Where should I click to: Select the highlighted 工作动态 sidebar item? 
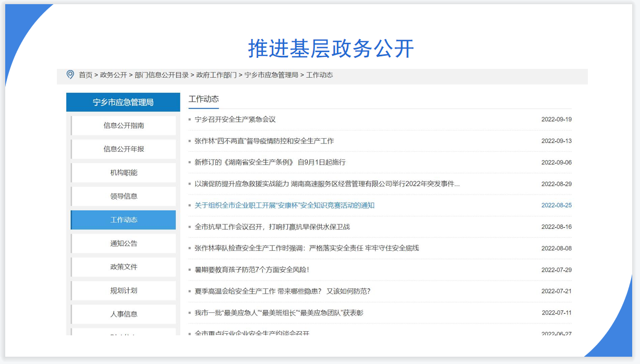(124, 220)
